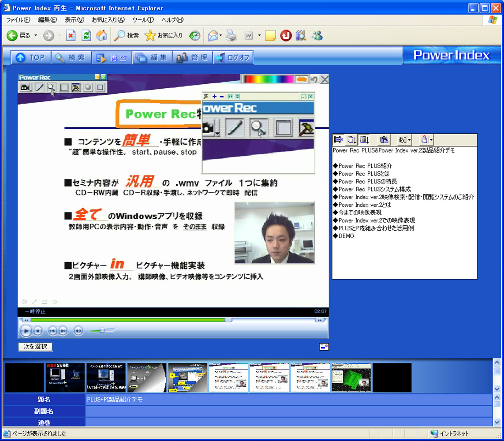Click the red circular arrow toolbar icon
504x441 pixels.
pyautogui.click(x=285, y=35)
